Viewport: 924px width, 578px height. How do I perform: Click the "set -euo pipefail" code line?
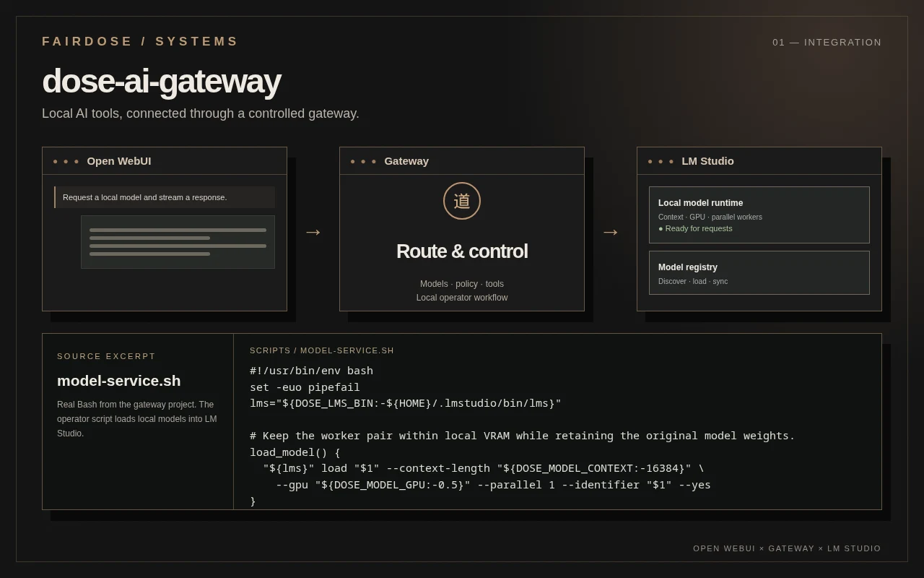pos(305,387)
